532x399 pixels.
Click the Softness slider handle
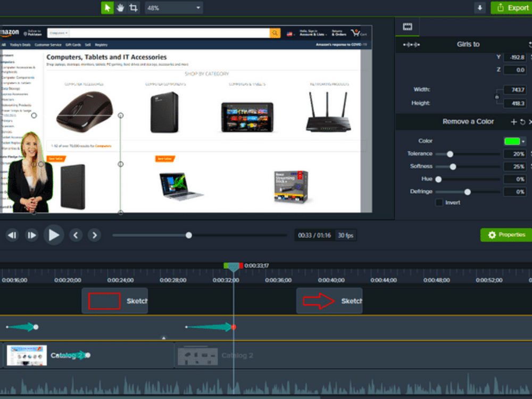point(453,167)
